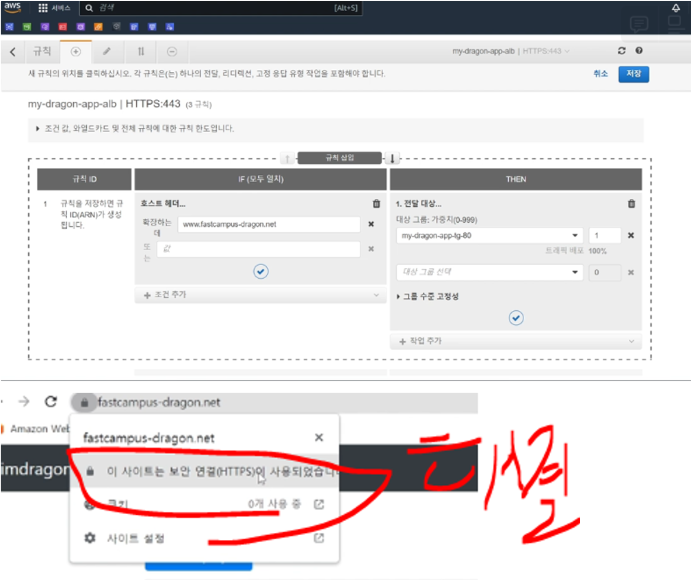691x580 pixels.
Task: Click the www.fastcampus-dragon.net host header field
Action: pyautogui.click(x=269, y=224)
